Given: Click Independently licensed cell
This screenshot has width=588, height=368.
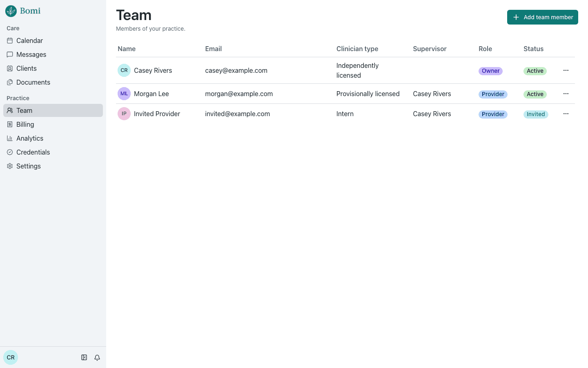Looking at the screenshot, I should point(358,70).
